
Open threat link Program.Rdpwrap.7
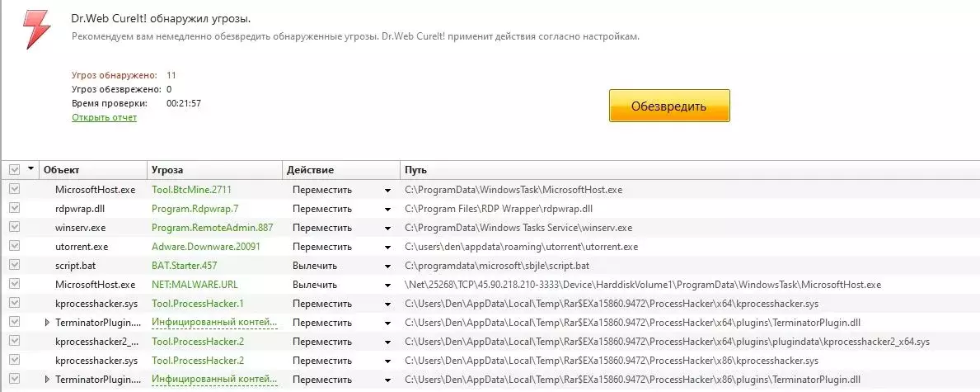[195, 208]
